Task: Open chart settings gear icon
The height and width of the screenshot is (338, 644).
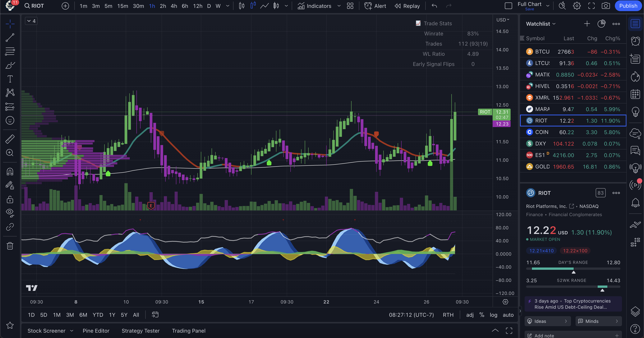Action: coord(577,6)
